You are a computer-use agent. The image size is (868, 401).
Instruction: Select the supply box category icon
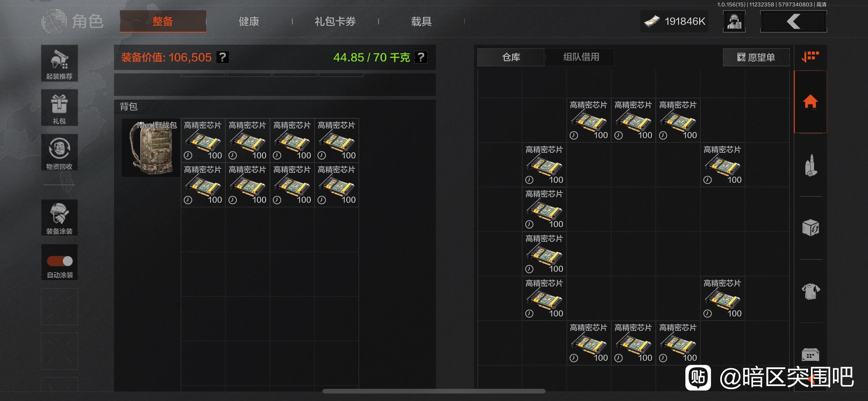pyautogui.click(x=811, y=228)
